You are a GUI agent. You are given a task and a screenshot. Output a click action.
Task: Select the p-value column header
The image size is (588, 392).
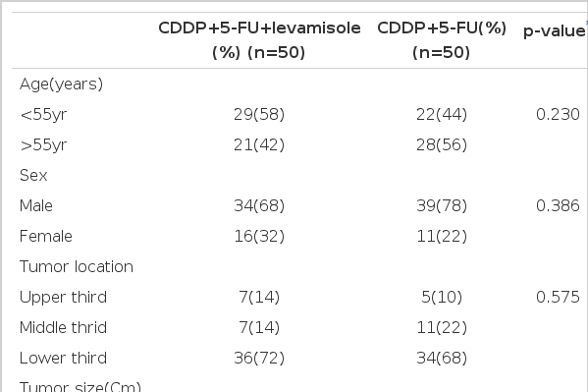point(554,31)
